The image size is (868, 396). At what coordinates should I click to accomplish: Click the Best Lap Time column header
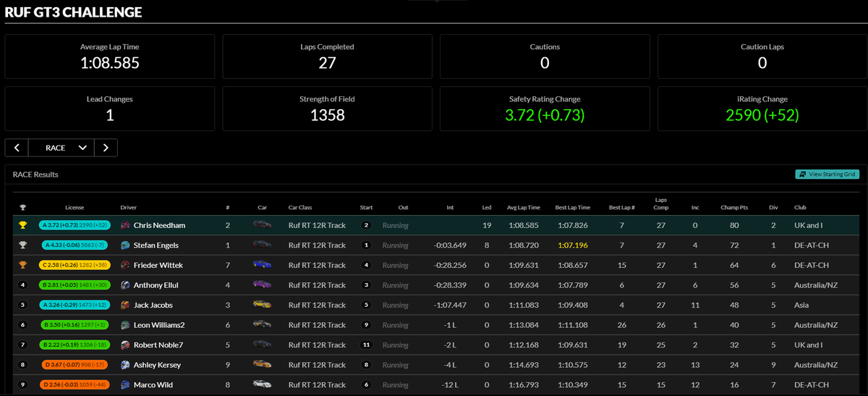[x=572, y=207]
